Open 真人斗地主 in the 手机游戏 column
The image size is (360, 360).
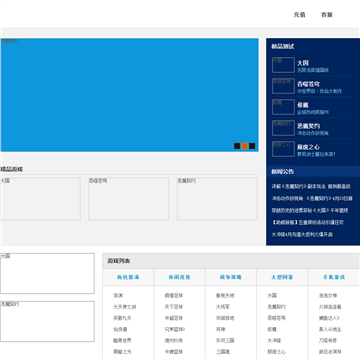click(x=330, y=329)
